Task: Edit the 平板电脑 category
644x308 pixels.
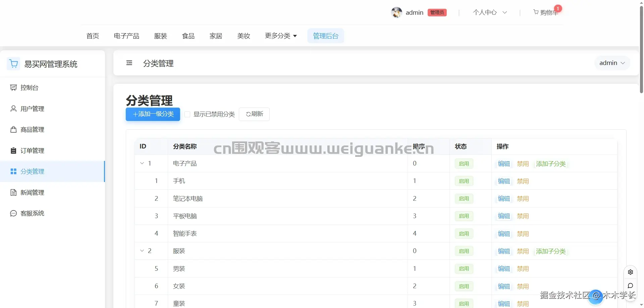Action: [x=504, y=216]
